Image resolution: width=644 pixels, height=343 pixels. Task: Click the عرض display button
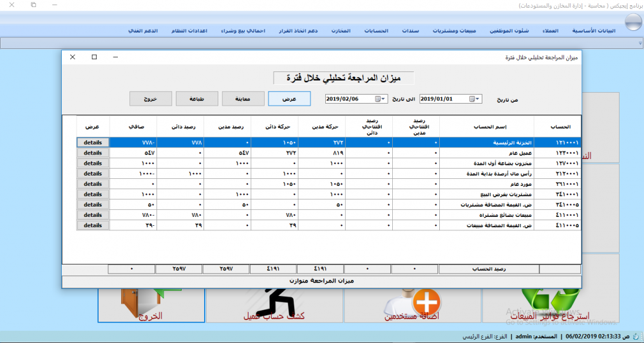(x=289, y=99)
